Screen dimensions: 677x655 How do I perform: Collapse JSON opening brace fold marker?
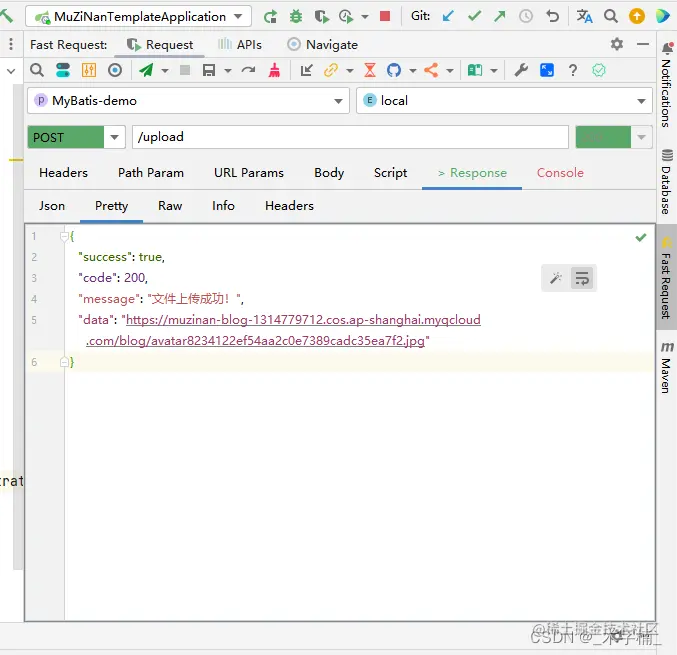tap(64, 236)
